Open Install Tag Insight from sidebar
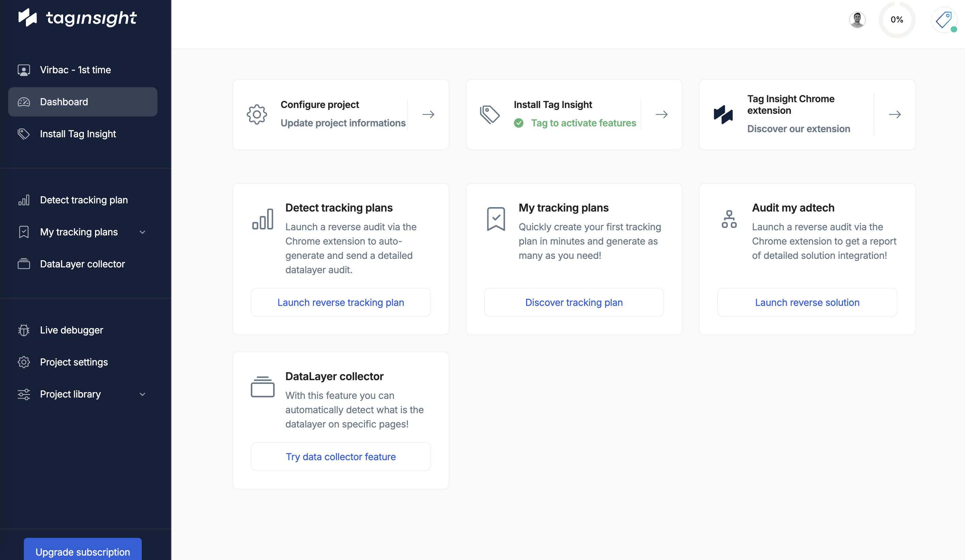Screen dimensions: 965x560 click(x=77, y=134)
